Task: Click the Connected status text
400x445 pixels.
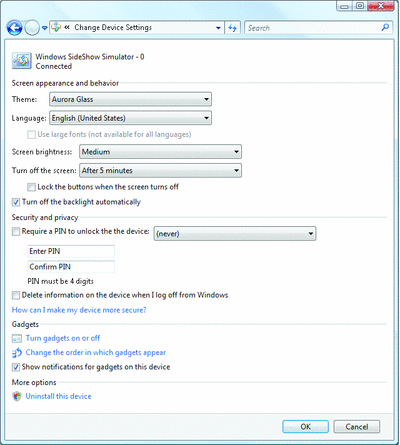Action: (x=54, y=66)
